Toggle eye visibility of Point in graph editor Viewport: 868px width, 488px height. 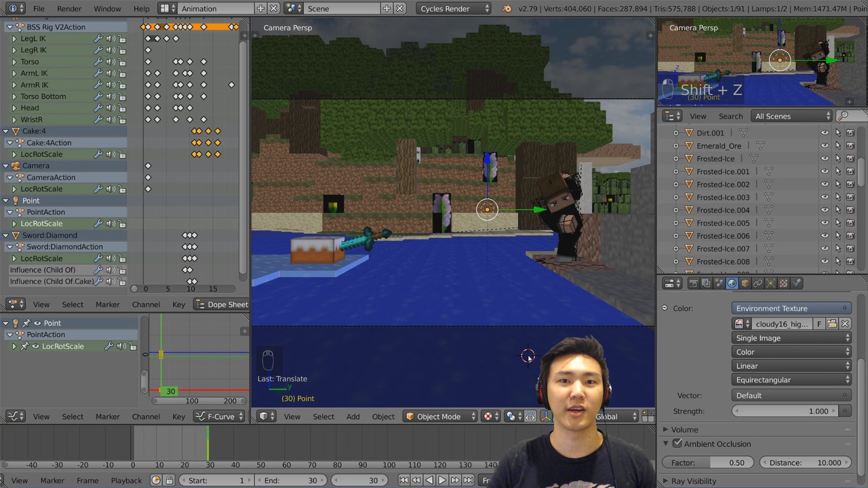pyautogui.click(x=37, y=323)
